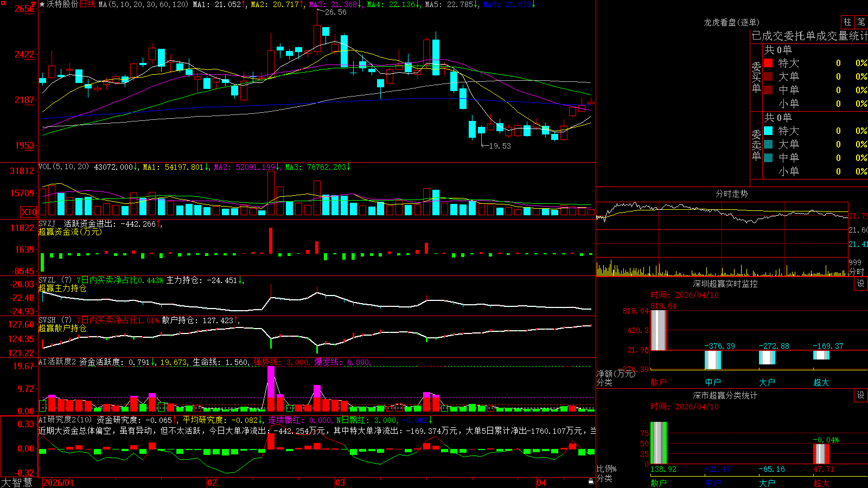
Task: Click the 大户 bar labeled -272.88
Action: (767, 357)
